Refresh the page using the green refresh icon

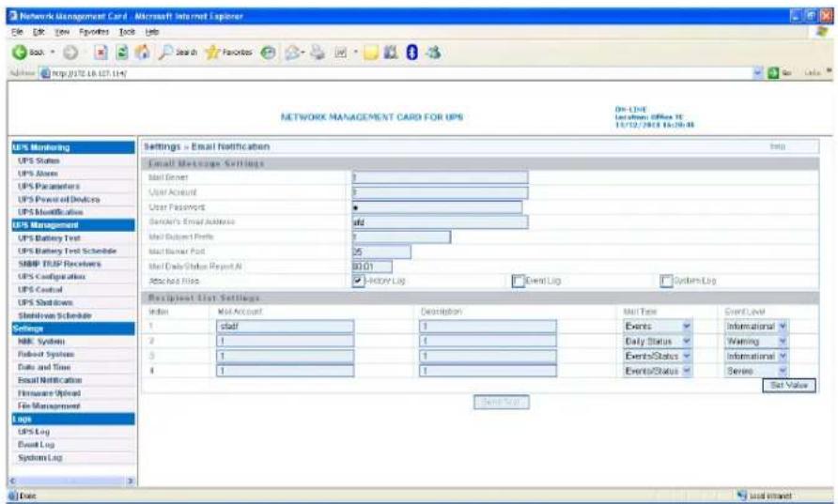pyautogui.click(x=122, y=53)
